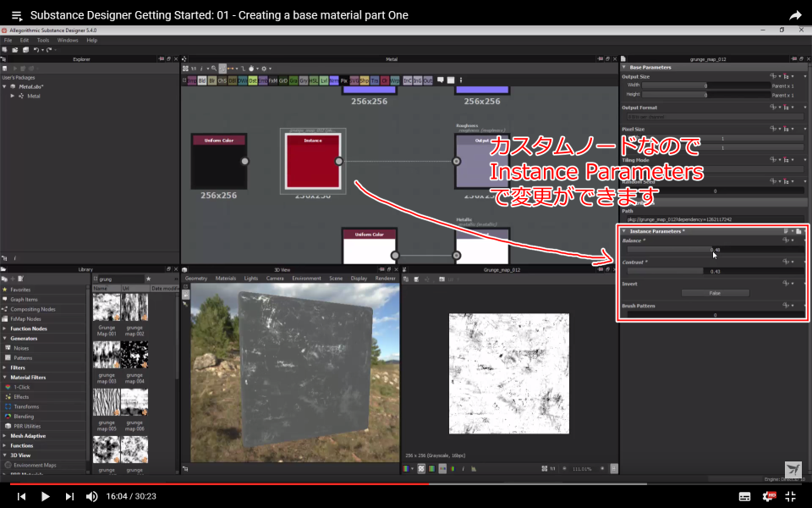Click the tile-view icon in 2D view footer
Image resolution: width=812 pixels, height=508 pixels.
tap(614, 468)
